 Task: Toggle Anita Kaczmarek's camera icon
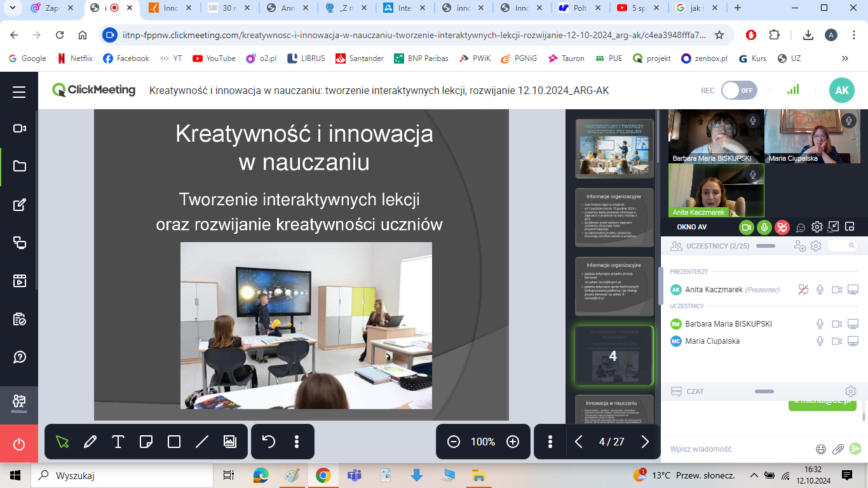(x=837, y=290)
